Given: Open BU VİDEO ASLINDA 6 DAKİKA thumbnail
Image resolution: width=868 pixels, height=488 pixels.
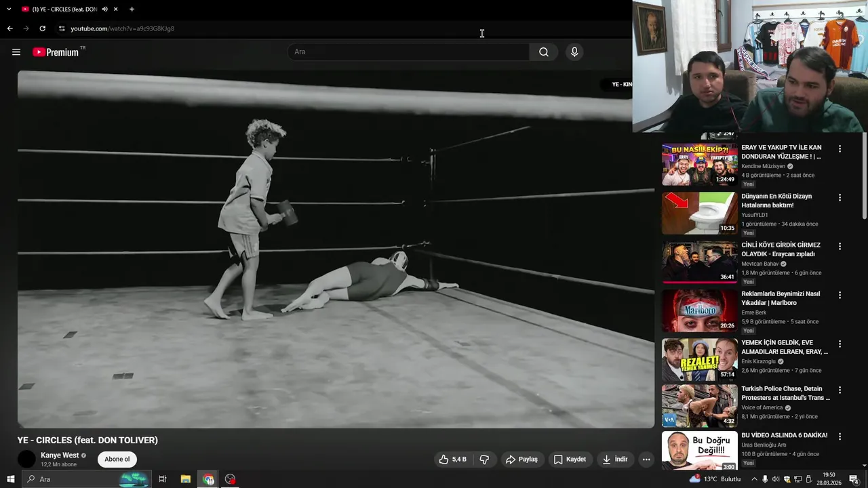Looking at the screenshot, I should (x=699, y=451).
